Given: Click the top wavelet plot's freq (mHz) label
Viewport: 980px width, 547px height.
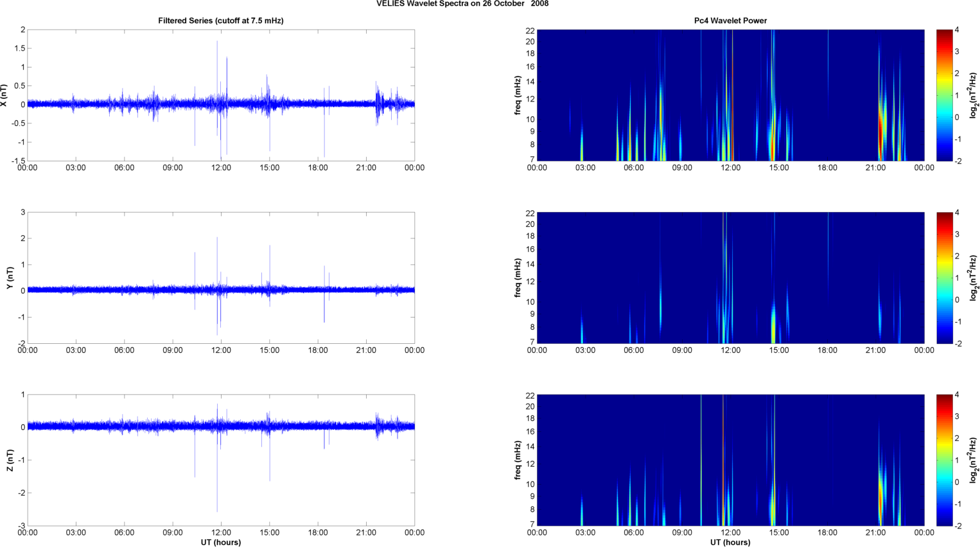Looking at the screenshot, I should coord(517,95).
